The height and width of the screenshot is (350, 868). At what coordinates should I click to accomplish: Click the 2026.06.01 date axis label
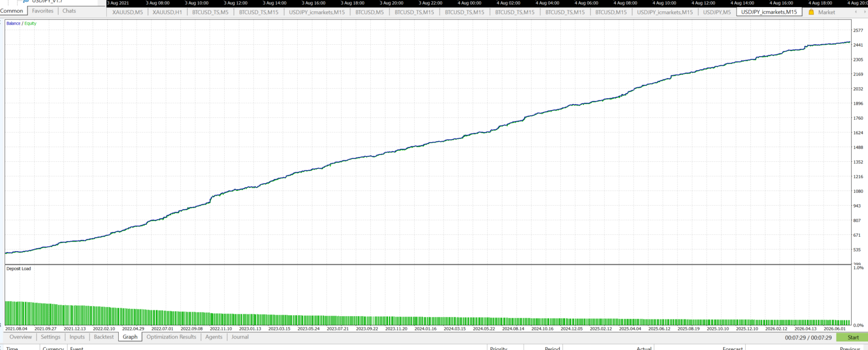point(834,329)
